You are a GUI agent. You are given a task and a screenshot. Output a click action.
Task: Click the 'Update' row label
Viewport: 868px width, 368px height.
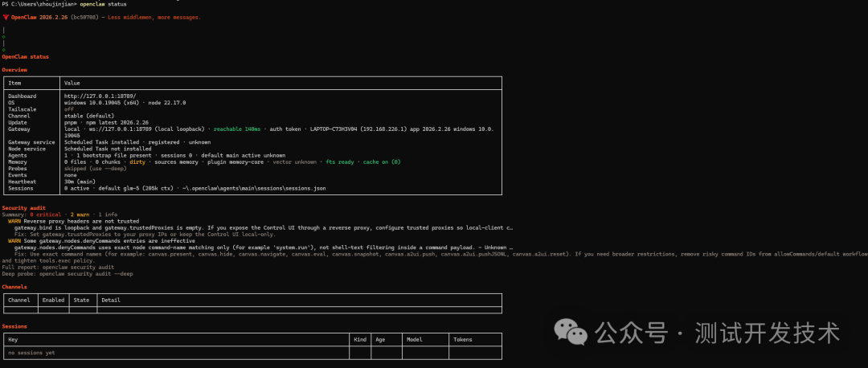click(x=17, y=122)
